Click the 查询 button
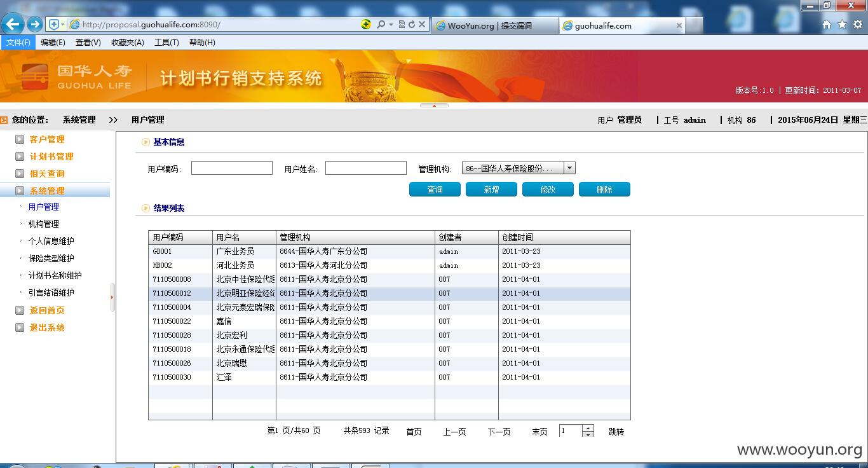Image resolution: width=868 pixels, height=468 pixels. (x=435, y=189)
